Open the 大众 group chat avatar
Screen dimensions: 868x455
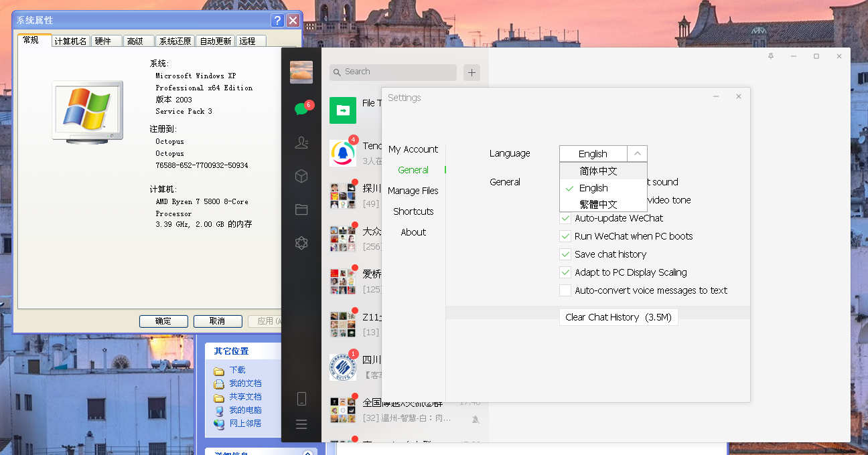coord(343,239)
